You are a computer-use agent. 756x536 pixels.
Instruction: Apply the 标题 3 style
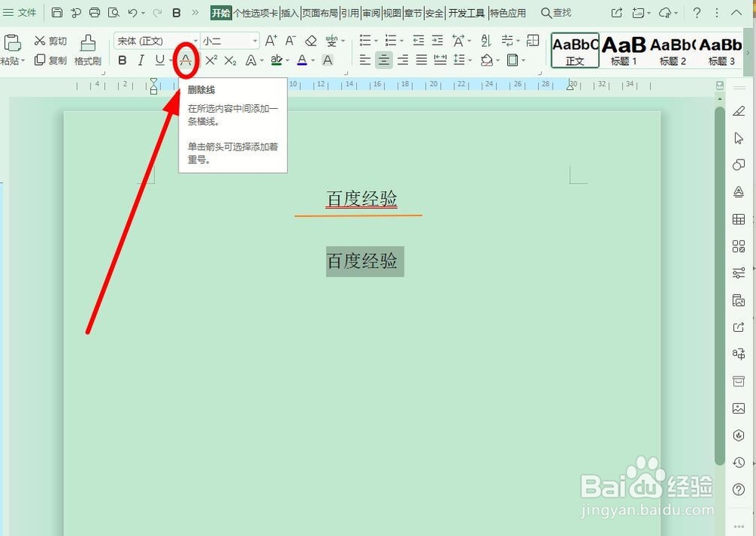point(720,50)
